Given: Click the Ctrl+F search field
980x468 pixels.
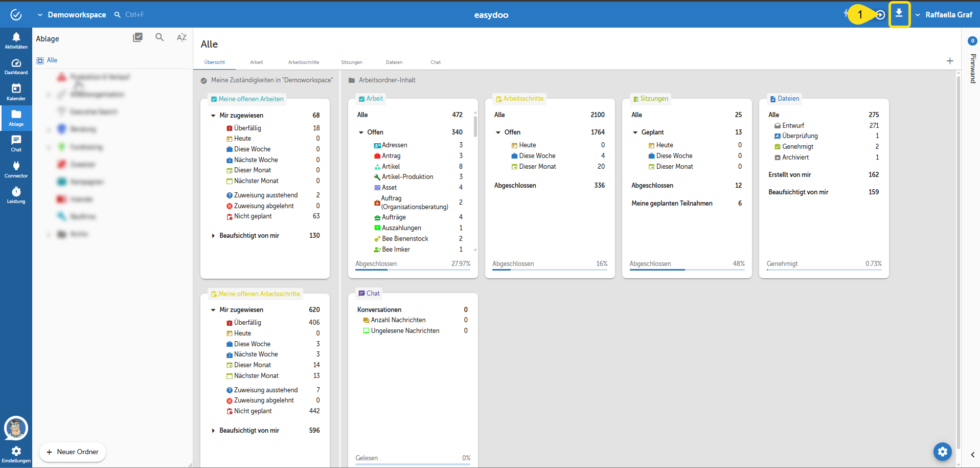Looking at the screenshot, I should 134,15.
